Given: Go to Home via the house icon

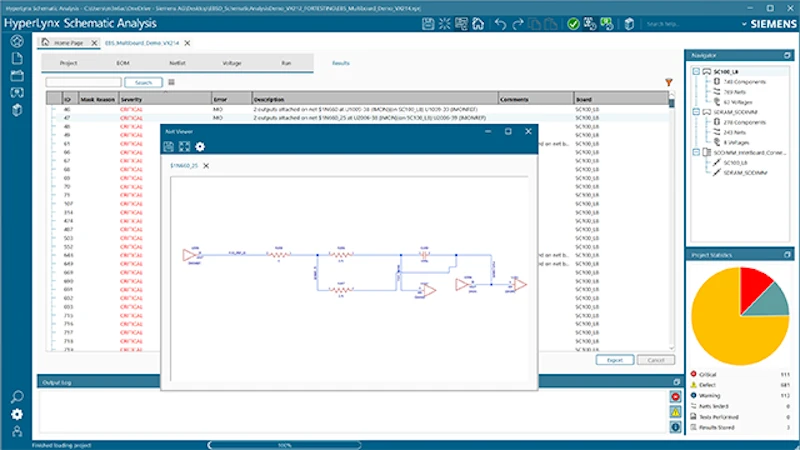Looking at the screenshot, I should pos(478,23).
